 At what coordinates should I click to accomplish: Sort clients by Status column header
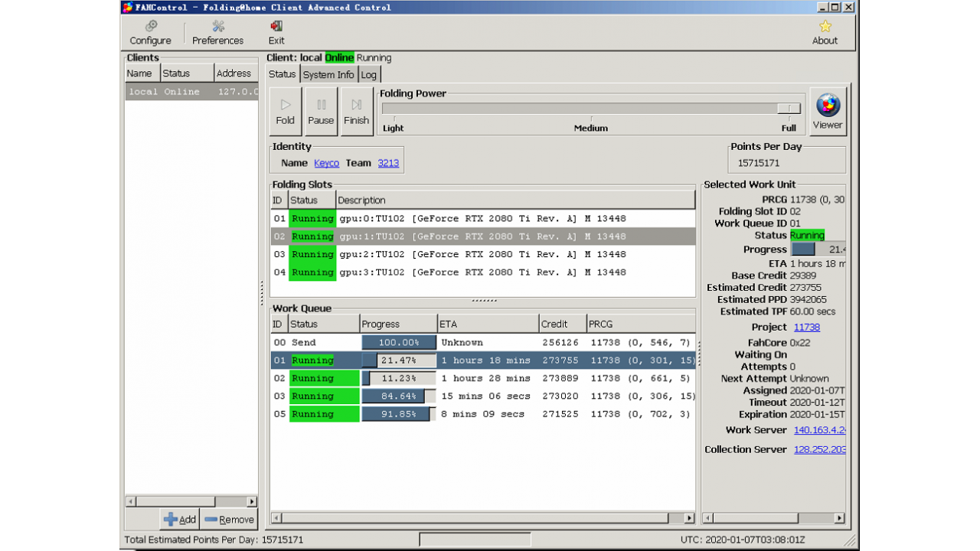pos(187,73)
